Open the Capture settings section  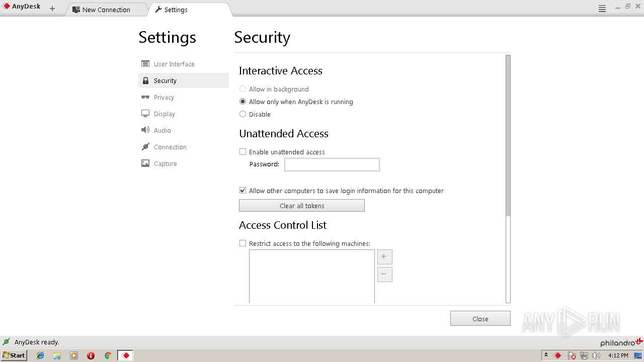[x=183, y=163]
